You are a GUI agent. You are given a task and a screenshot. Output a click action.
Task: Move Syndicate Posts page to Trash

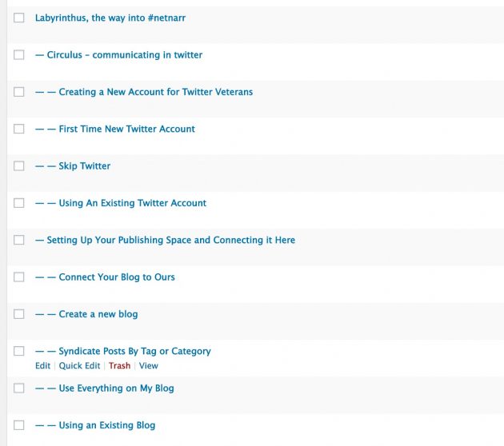click(x=119, y=366)
